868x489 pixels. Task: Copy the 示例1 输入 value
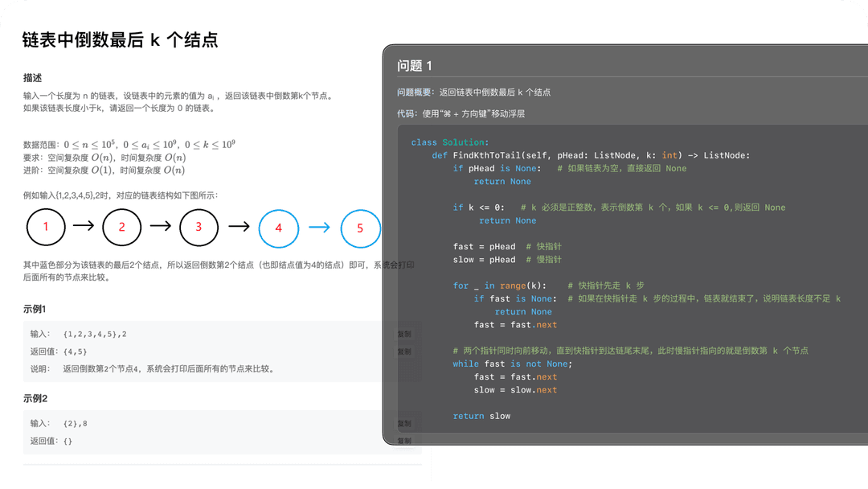(x=404, y=334)
